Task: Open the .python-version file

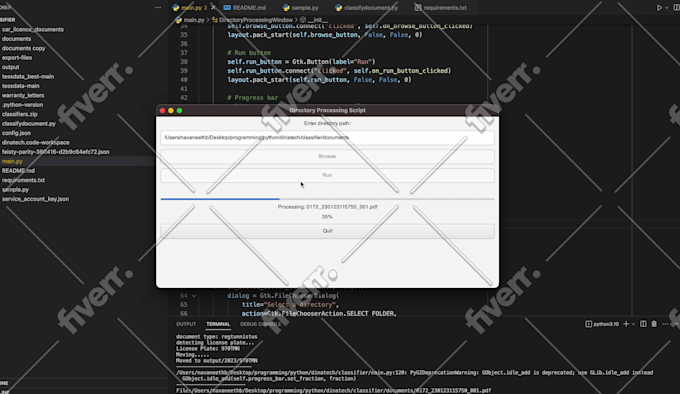Action: click(23, 105)
